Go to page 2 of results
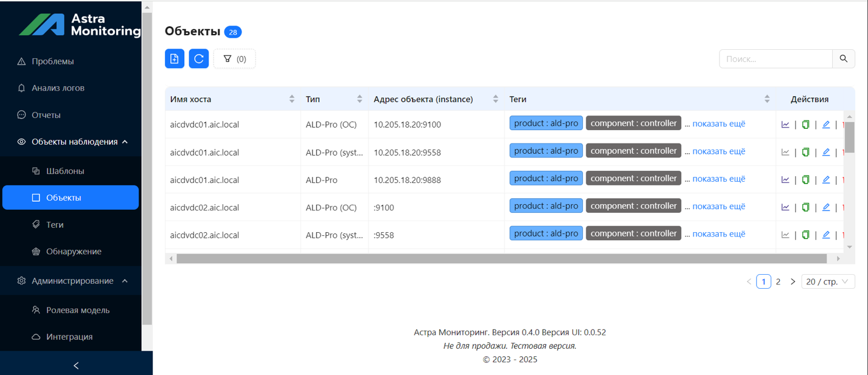This screenshot has width=868, height=375. (778, 281)
